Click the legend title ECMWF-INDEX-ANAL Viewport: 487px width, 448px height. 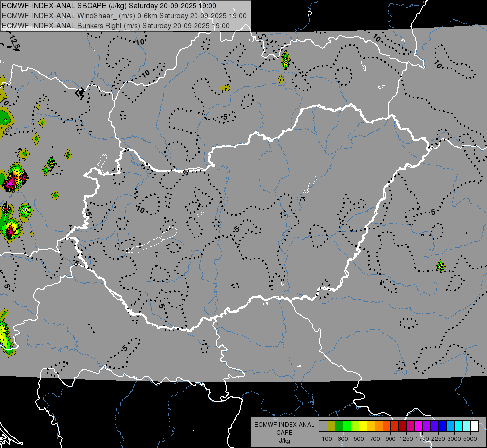(x=284, y=425)
